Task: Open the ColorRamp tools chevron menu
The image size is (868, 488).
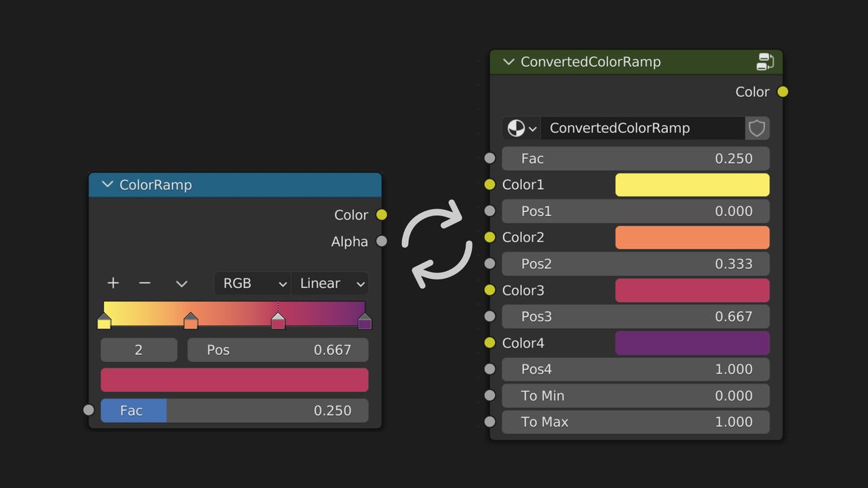Action: tap(181, 283)
